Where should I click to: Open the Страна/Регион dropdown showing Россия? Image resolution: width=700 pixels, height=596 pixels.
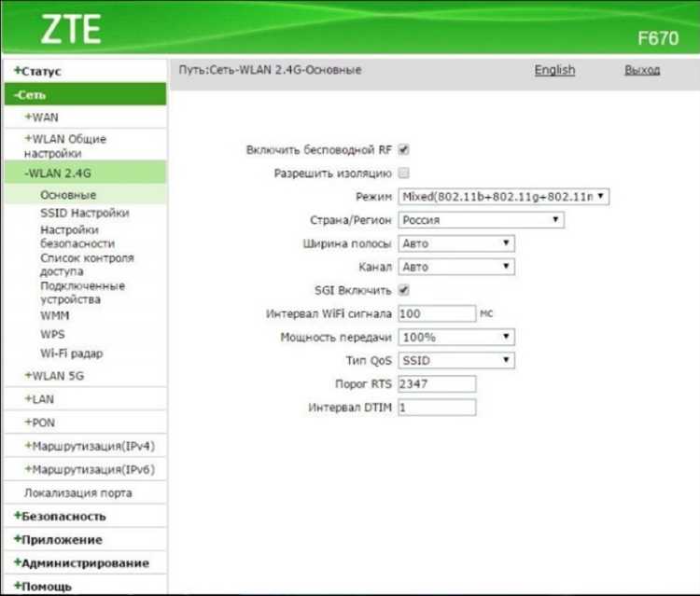click(481, 220)
